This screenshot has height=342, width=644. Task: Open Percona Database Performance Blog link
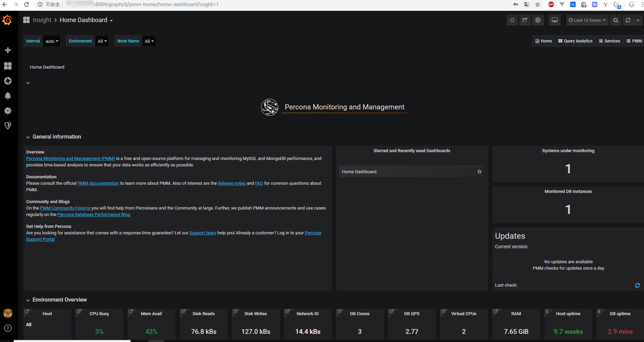point(94,214)
